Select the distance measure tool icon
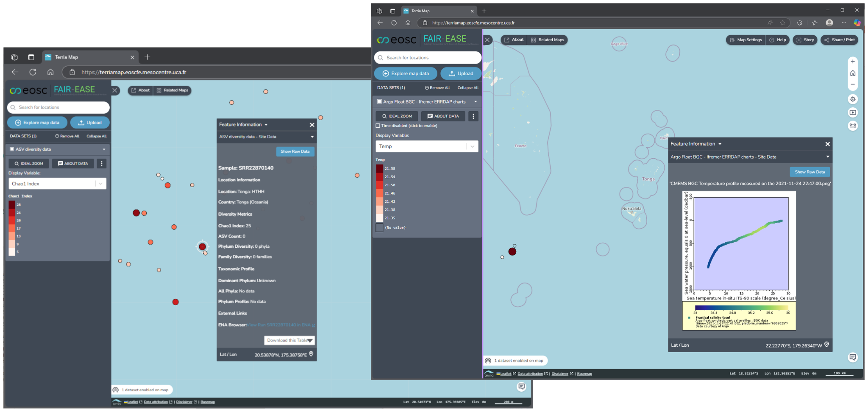Image resolution: width=868 pixels, height=412 pixels. click(x=853, y=126)
